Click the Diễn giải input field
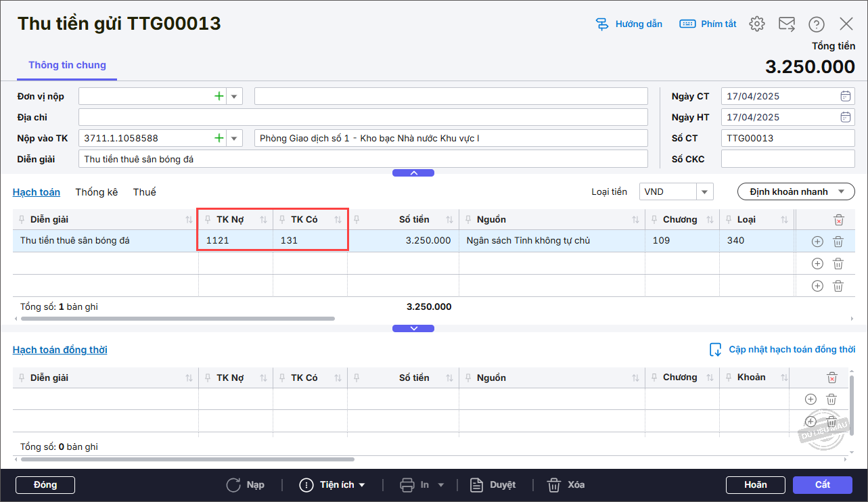Image resolution: width=868 pixels, height=502 pixels. (x=363, y=159)
